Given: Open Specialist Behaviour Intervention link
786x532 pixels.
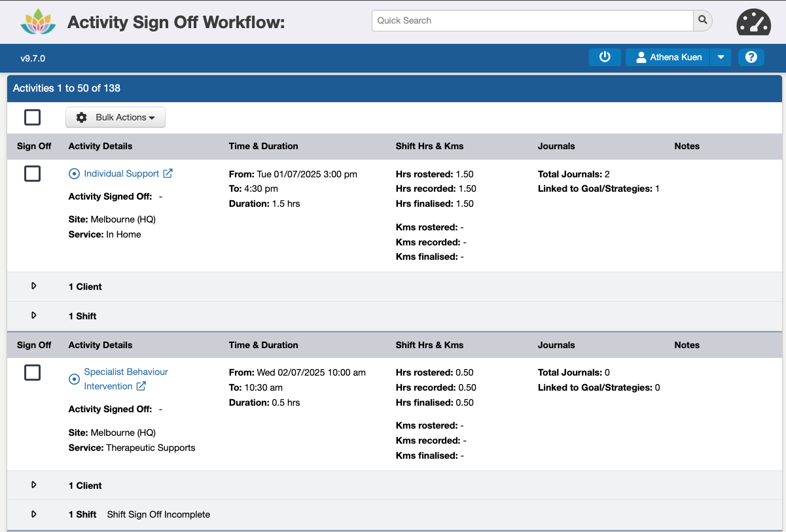Looking at the screenshot, I should click(x=126, y=379).
